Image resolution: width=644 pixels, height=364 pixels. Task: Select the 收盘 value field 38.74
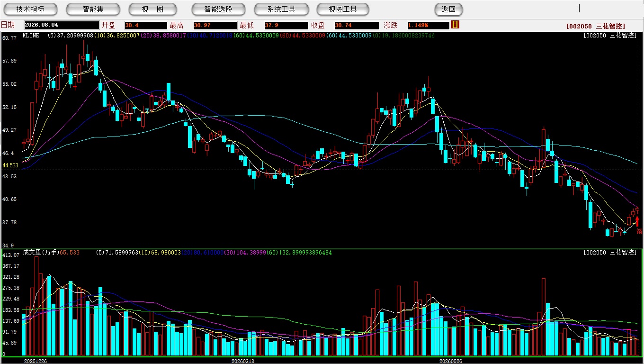click(357, 25)
